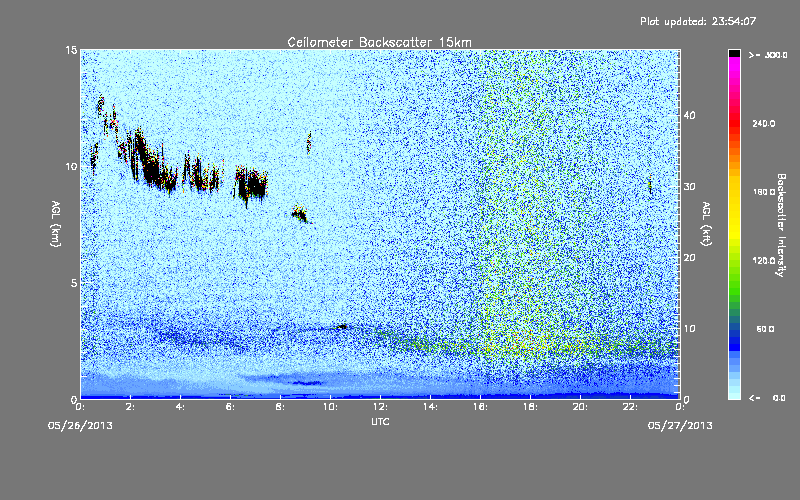800x500 pixels.
Task: Click the small black cloud echo near 10:30 UTC
Action: coord(342,327)
